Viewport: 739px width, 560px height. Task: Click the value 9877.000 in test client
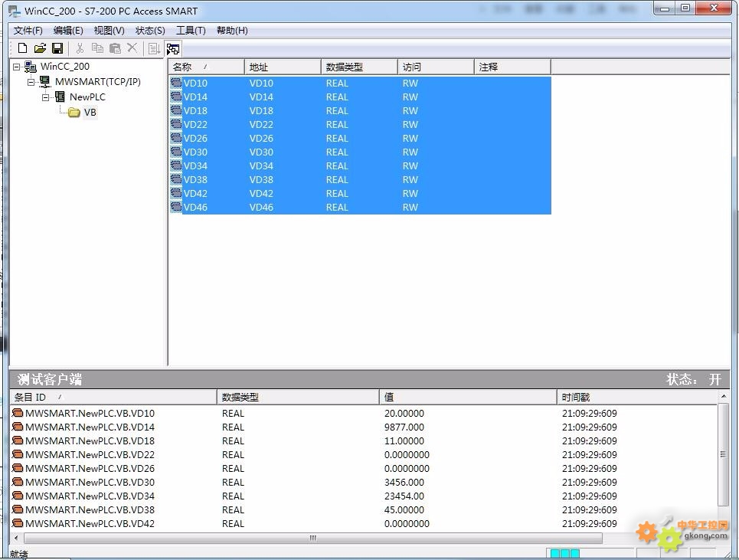pyautogui.click(x=404, y=427)
